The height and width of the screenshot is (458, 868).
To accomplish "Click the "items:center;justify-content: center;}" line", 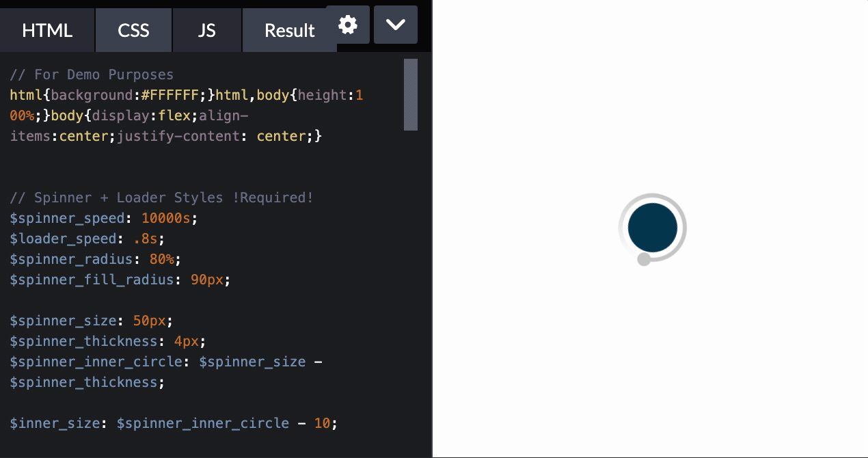I will pyautogui.click(x=166, y=136).
